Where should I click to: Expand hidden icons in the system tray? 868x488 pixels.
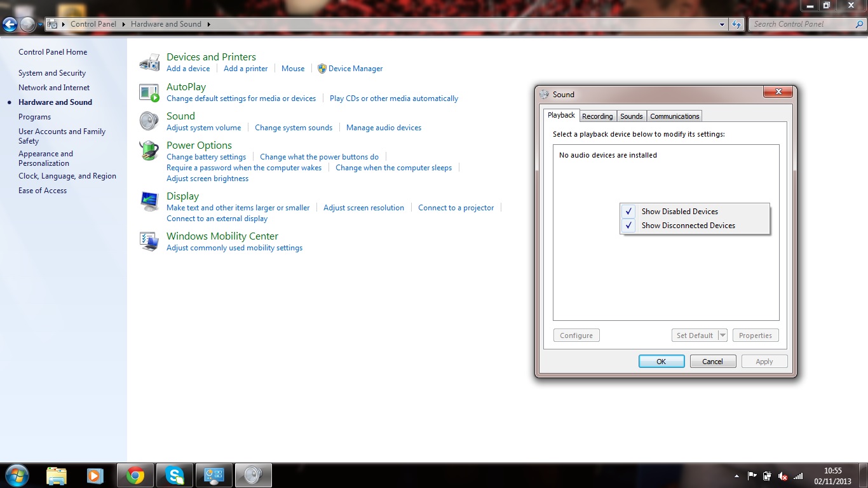pos(736,476)
